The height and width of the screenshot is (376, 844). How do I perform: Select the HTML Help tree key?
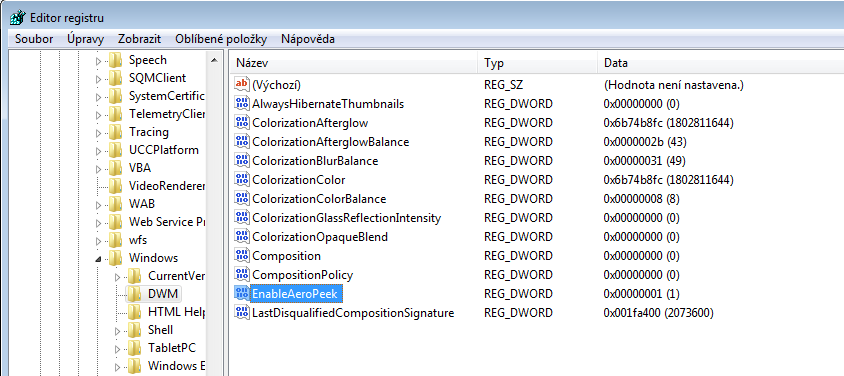176,312
